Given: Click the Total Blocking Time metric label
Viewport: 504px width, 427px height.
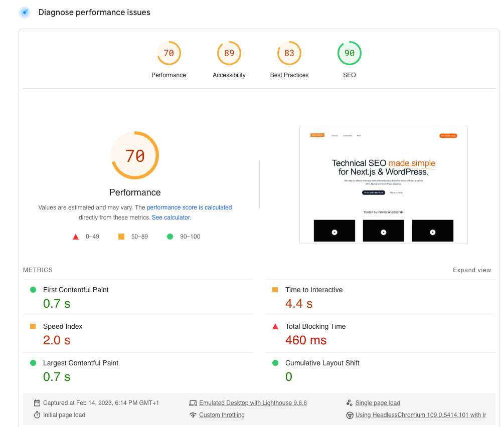Looking at the screenshot, I should (315, 326).
